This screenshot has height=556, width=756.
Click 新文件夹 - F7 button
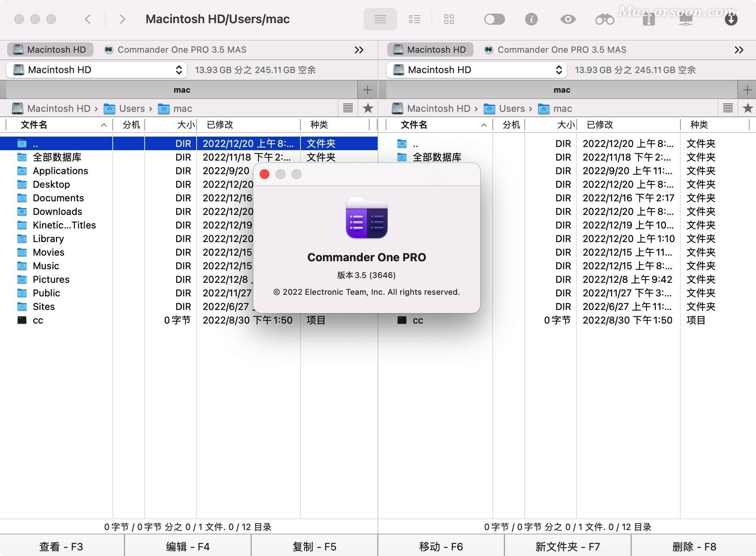(568, 546)
